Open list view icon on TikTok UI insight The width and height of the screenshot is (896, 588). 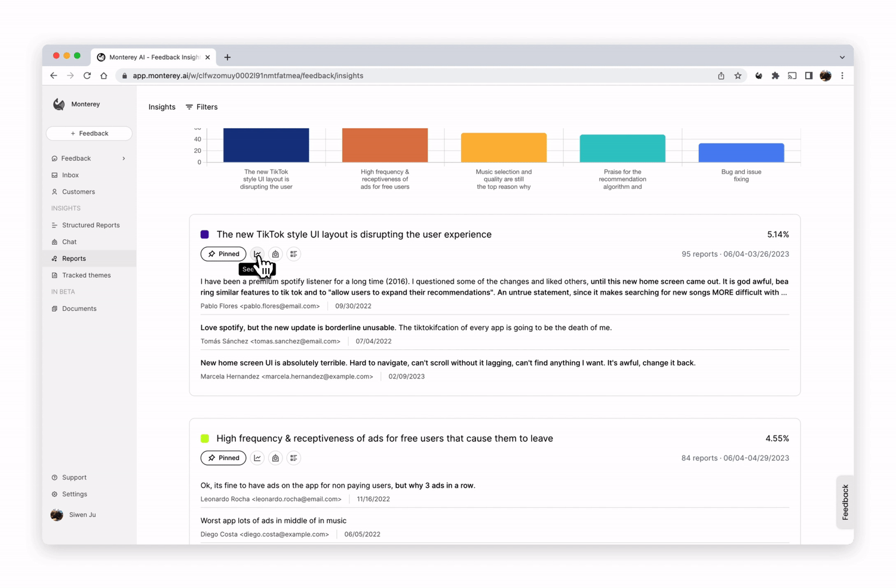point(293,254)
